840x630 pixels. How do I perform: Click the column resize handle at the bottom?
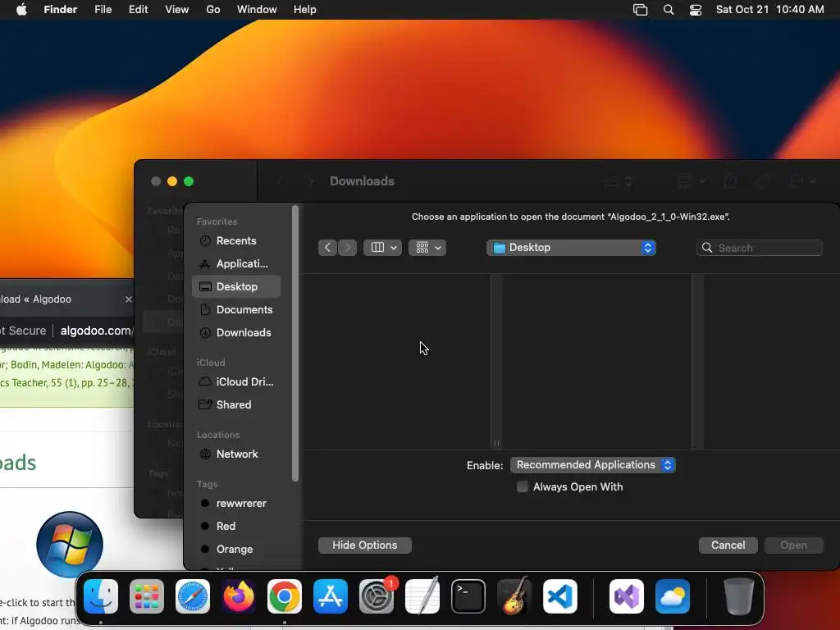tap(496, 444)
